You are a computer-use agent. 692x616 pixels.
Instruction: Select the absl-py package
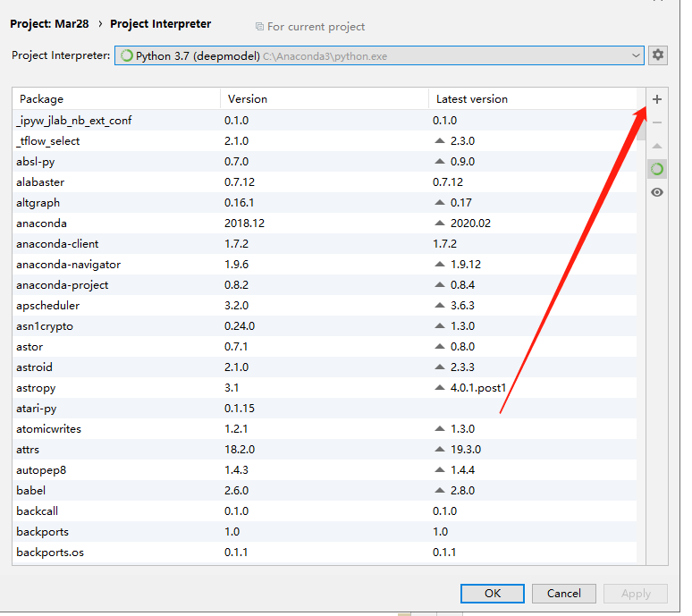[x=325, y=162]
